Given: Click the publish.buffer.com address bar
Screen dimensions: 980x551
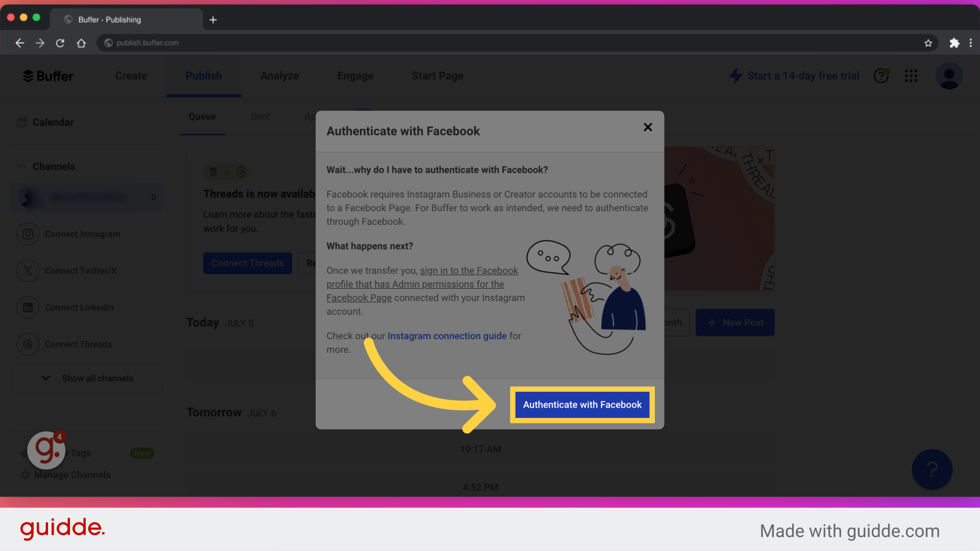Looking at the screenshot, I should 147,43.
